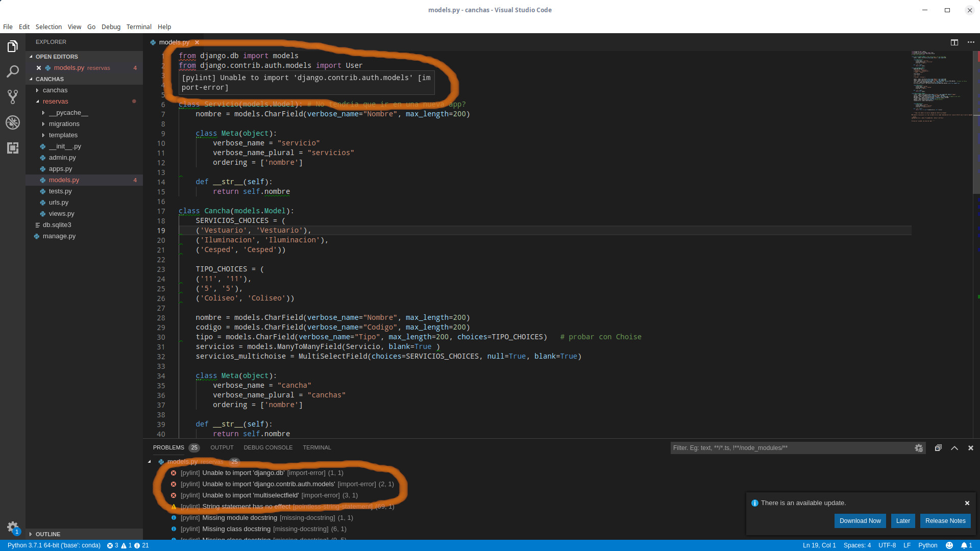Screen dimensions: 980x551
Task: Click Later to dismiss update notification
Action: [902, 521]
